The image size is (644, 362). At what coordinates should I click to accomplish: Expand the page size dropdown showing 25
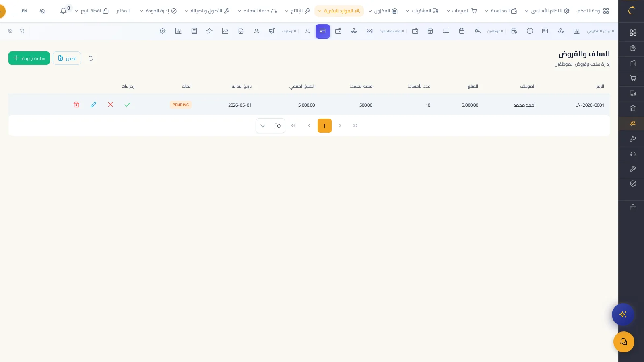270,125
